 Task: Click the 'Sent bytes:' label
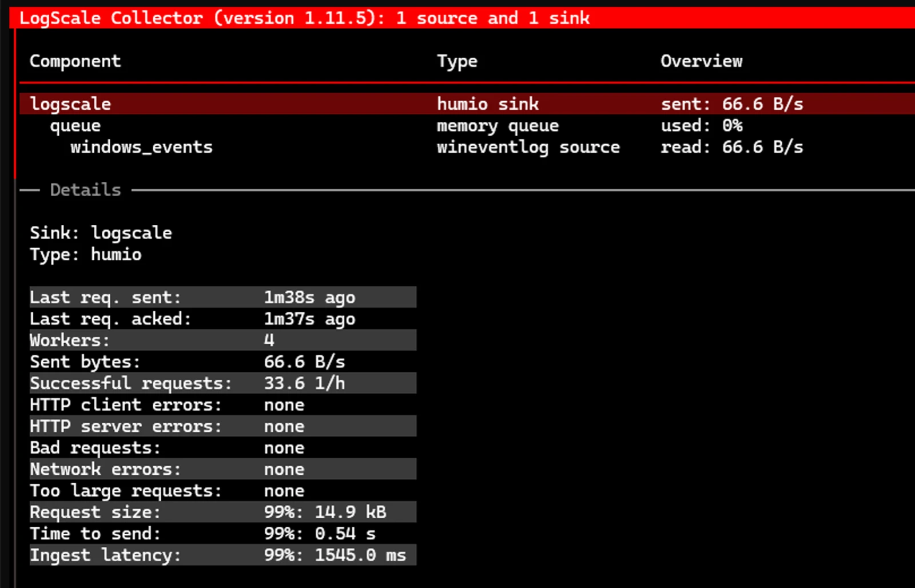[x=85, y=362]
